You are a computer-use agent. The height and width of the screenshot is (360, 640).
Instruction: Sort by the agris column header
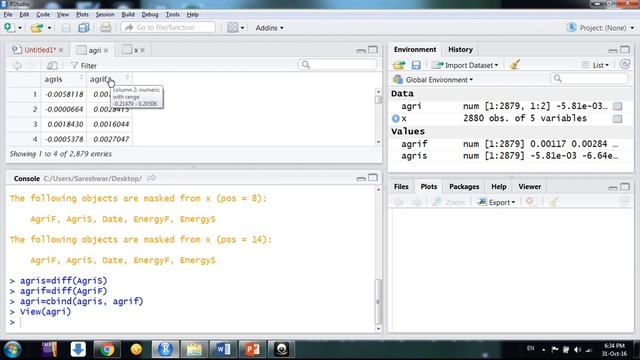[63, 79]
